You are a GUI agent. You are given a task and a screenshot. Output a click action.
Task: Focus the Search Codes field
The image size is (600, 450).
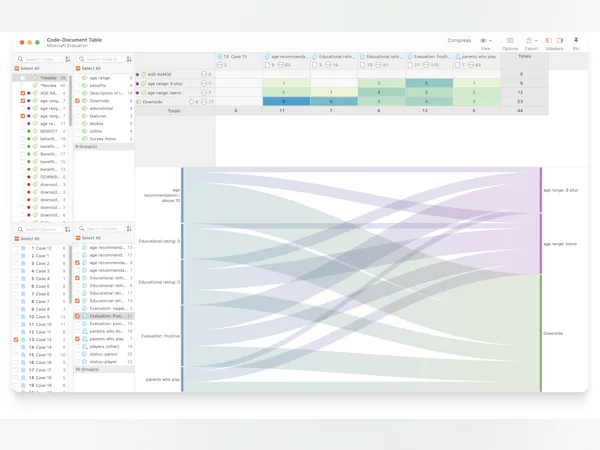click(x=40, y=59)
